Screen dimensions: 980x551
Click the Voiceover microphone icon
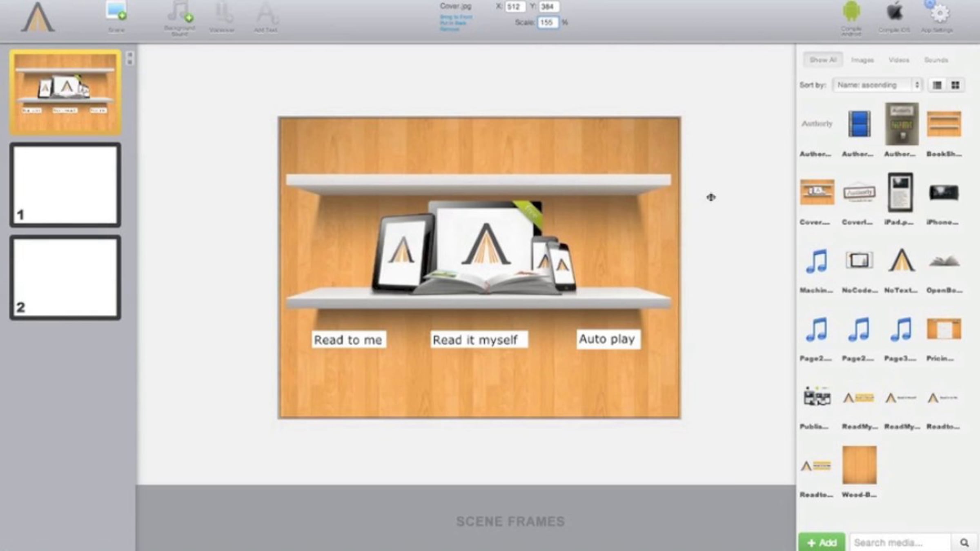coord(222,13)
